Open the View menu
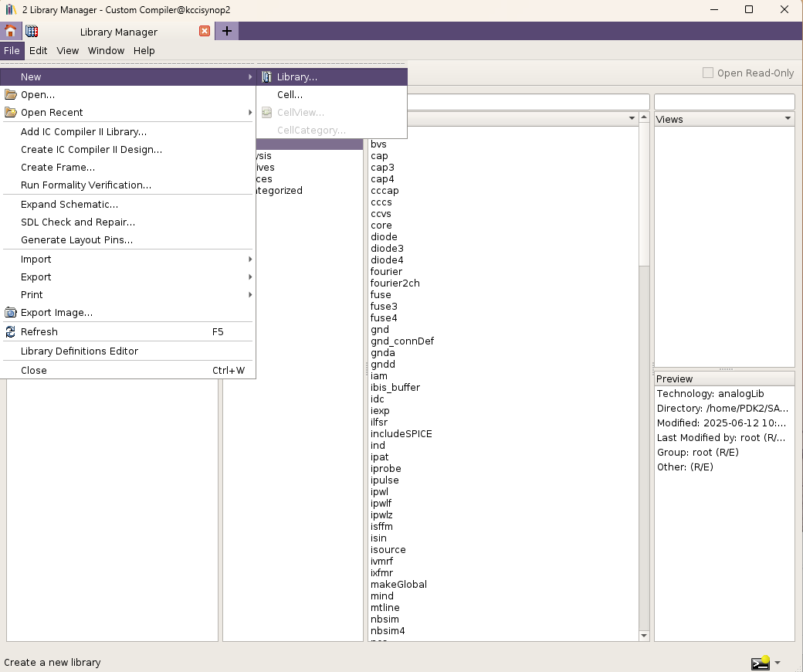Viewport: 803px width, 672px height. click(68, 51)
